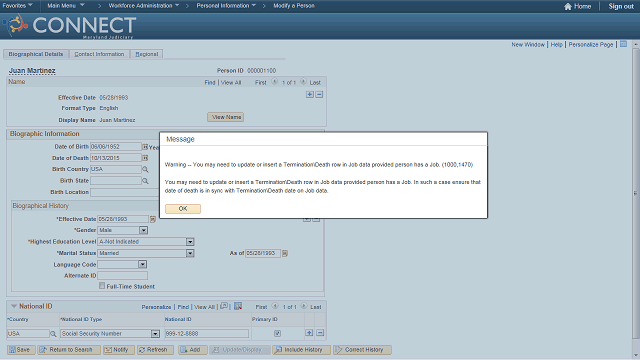
Task: Switch to Regional tab
Action: (147, 54)
